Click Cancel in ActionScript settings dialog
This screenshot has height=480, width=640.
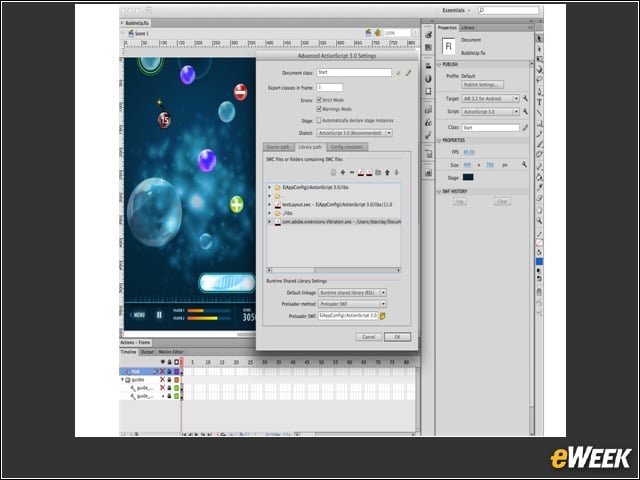369,337
